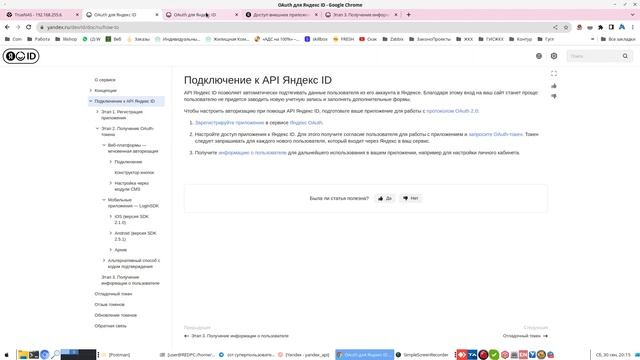Expand Настройка через модули CMS

(x=111, y=183)
